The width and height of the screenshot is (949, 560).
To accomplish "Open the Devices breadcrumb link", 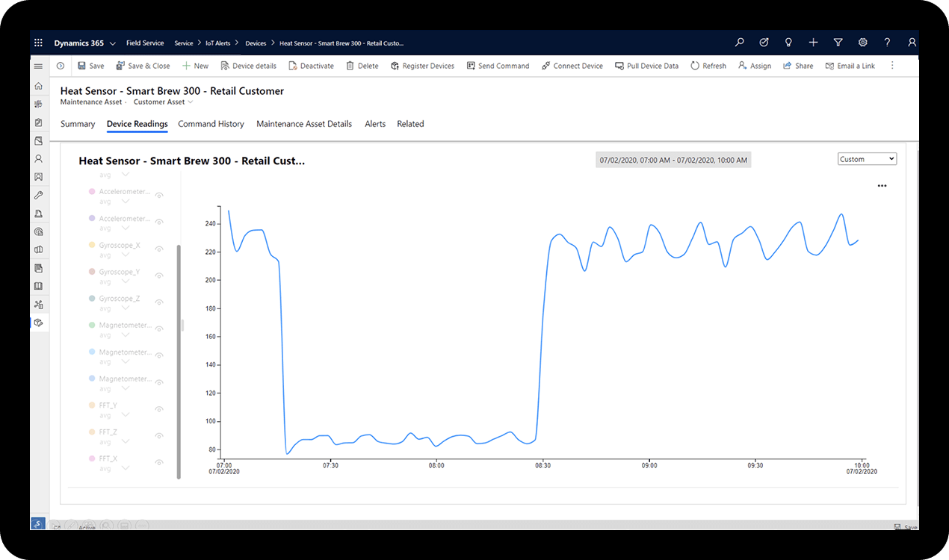I will pos(256,43).
